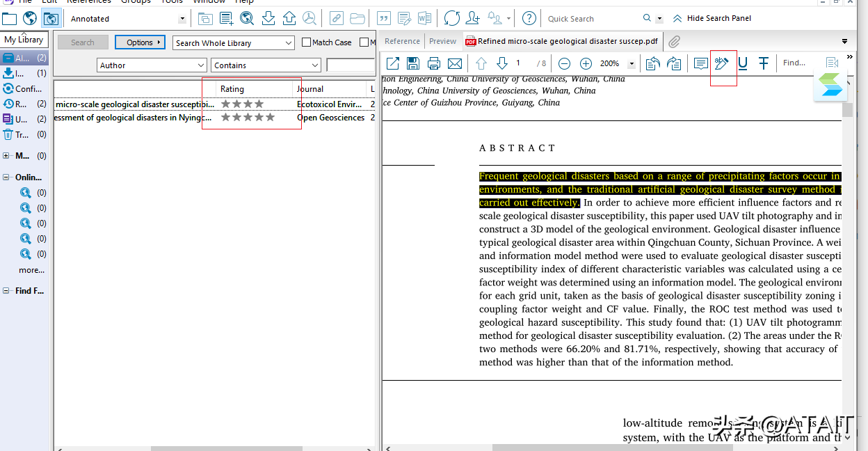The width and height of the screenshot is (868, 451).
Task: Expand the My Groups tree node
Action: [6, 156]
